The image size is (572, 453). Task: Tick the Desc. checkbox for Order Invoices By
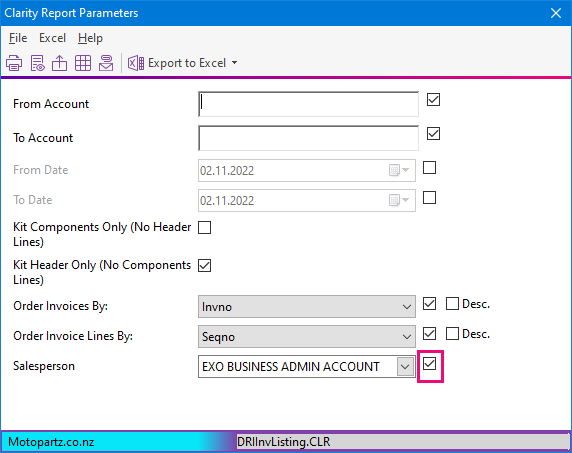[x=452, y=303]
